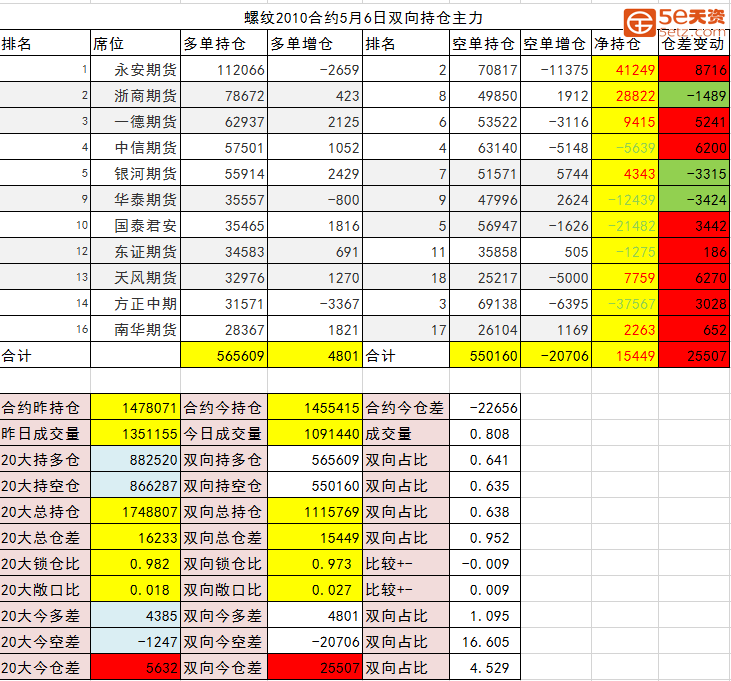
Task: Select net position value 28822
Action: [x=625, y=96]
